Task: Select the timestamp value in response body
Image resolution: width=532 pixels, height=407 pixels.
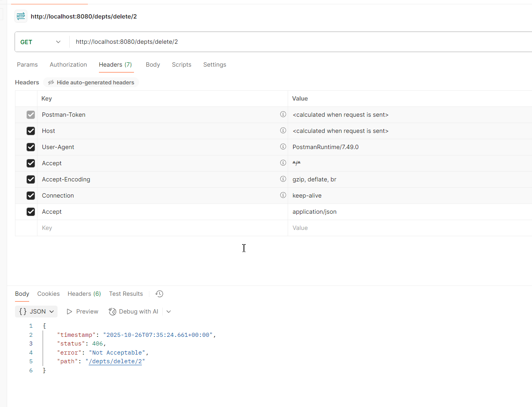Action: [158, 335]
